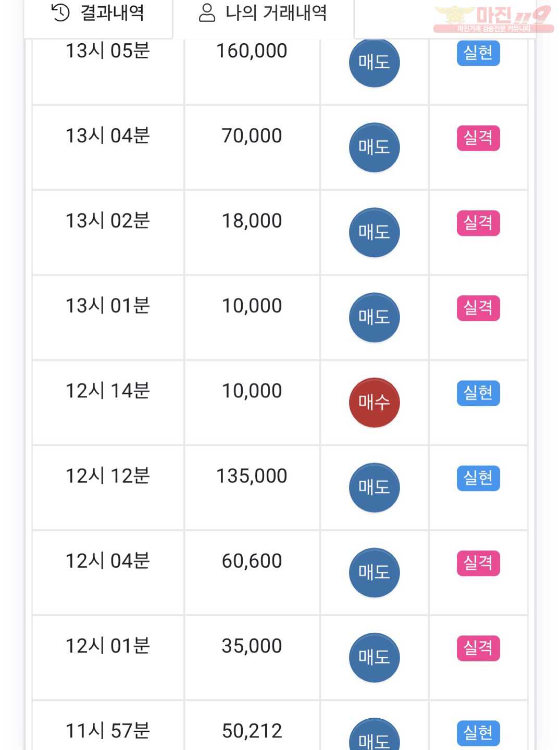This screenshot has height=750, width=560.
Task: Click 실현 badge in 12시 14분 row
Action: 478,393
